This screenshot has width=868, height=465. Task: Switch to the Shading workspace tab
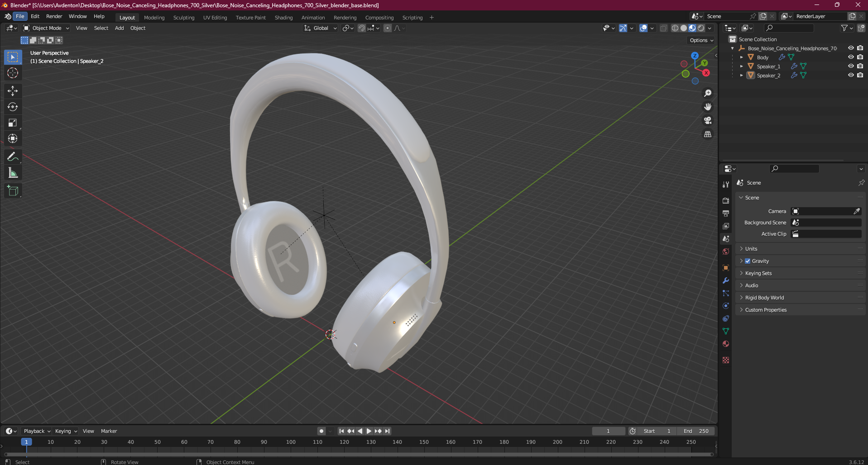[284, 18]
